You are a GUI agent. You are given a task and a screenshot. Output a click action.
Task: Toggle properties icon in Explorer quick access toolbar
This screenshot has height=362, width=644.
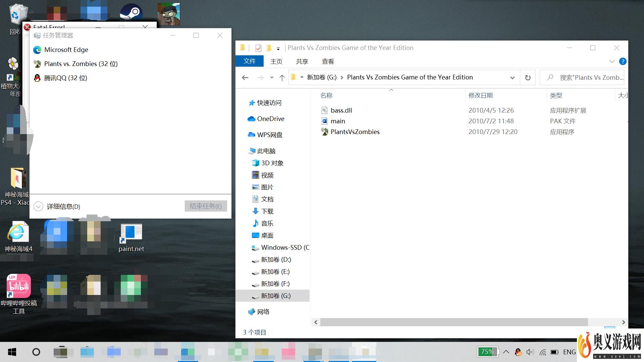coord(258,48)
